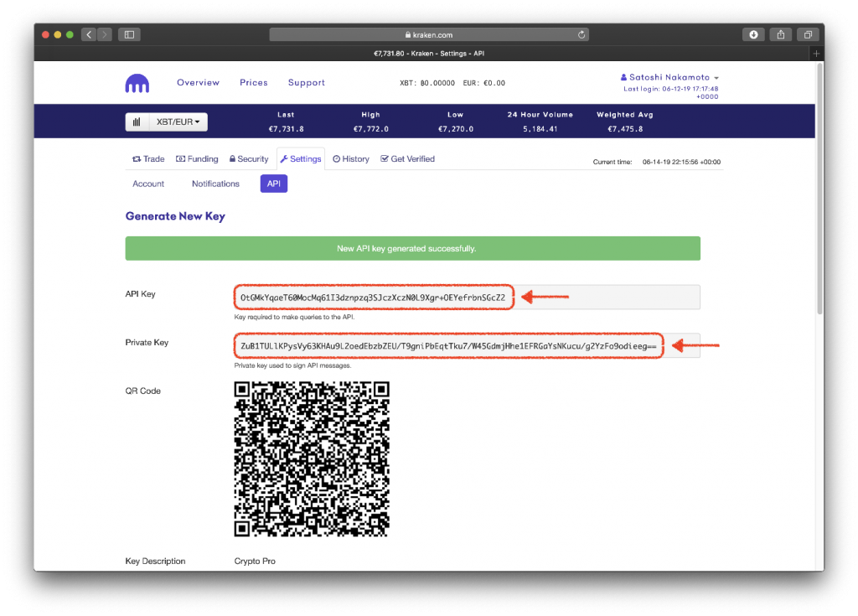Switch to the Account sub-tab
Screen dimensions: 858x616
(x=148, y=184)
